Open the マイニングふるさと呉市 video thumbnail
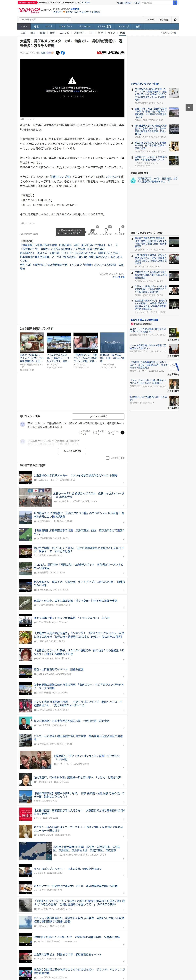Viewport: 196px width, 980px height. (59, 342)
